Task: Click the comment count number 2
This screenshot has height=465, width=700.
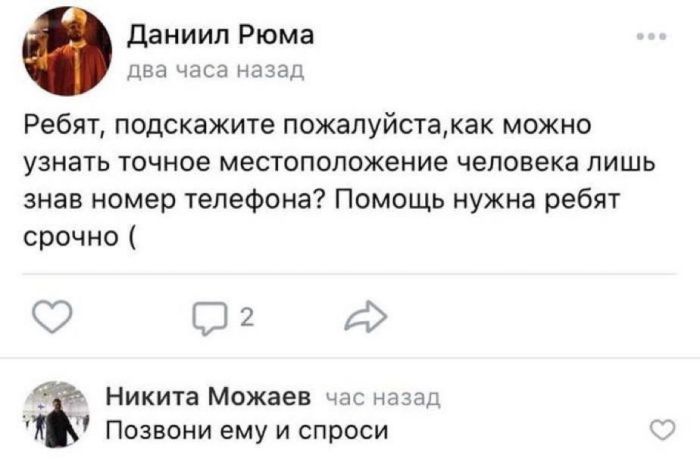Action: [247, 320]
